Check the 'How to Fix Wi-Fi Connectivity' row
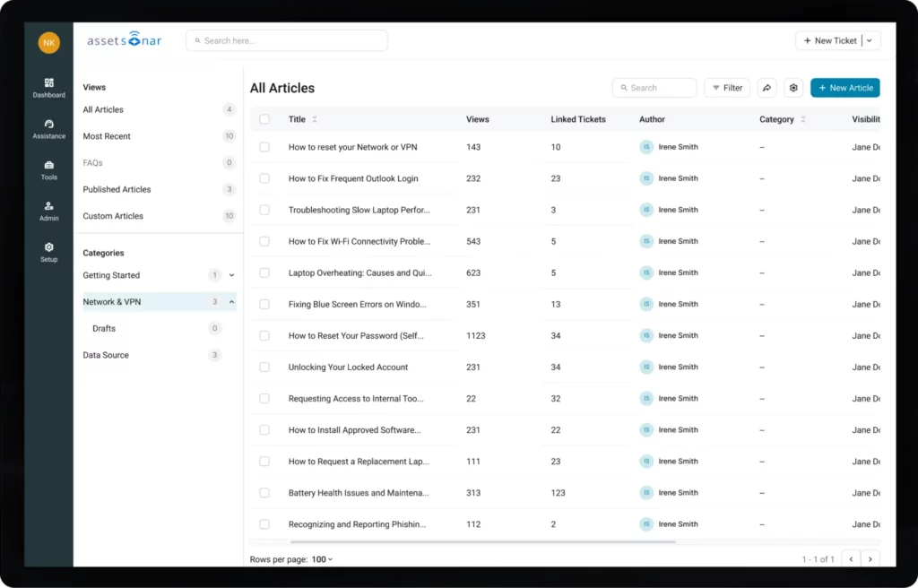Screen dimensions: 918x588 pyautogui.click(x=264, y=241)
